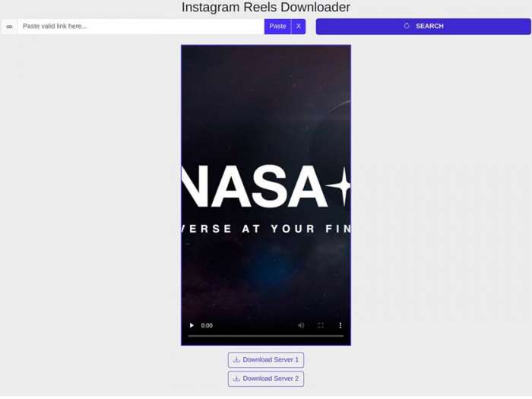Play the NASA+ video
The height and width of the screenshot is (399, 532).
tap(192, 325)
